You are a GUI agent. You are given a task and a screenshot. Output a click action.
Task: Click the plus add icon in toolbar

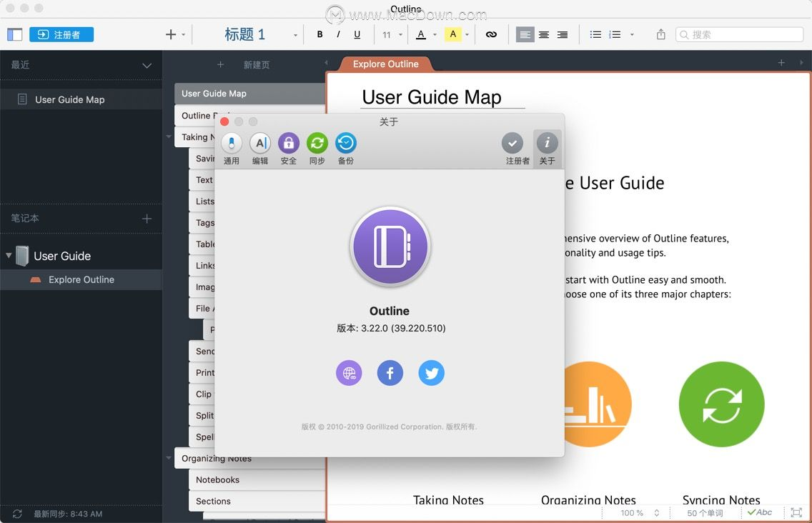pyautogui.click(x=170, y=35)
